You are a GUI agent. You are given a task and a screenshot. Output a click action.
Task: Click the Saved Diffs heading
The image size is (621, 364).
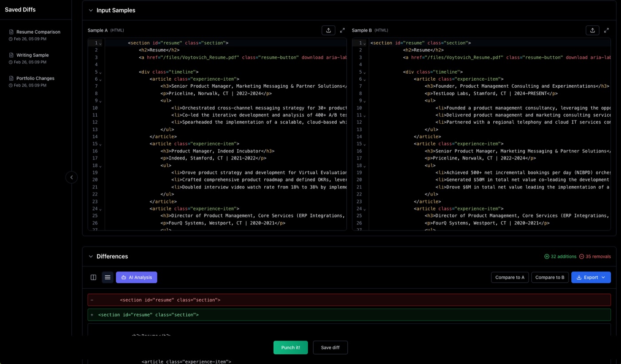pyautogui.click(x=20, y=10)
